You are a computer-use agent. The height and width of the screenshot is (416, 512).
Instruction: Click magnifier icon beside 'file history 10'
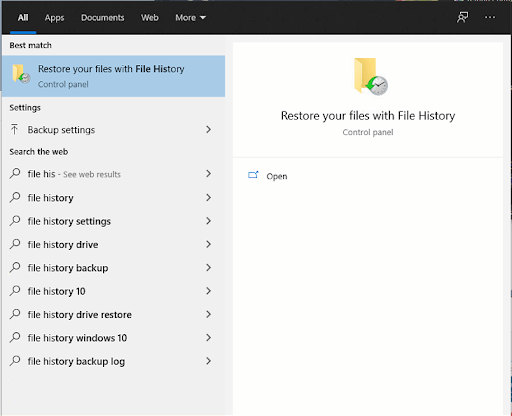tap(15, 291)
